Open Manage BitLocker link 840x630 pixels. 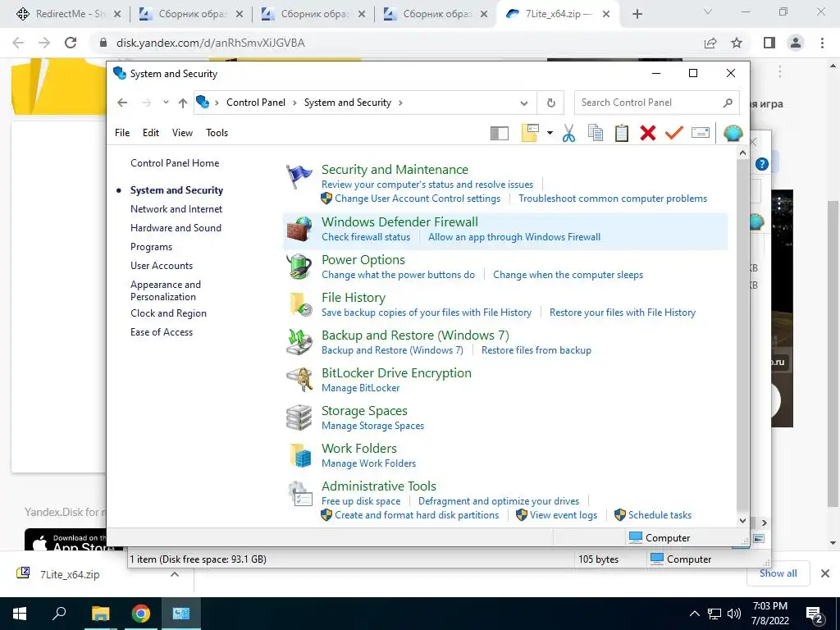(361, 388)
